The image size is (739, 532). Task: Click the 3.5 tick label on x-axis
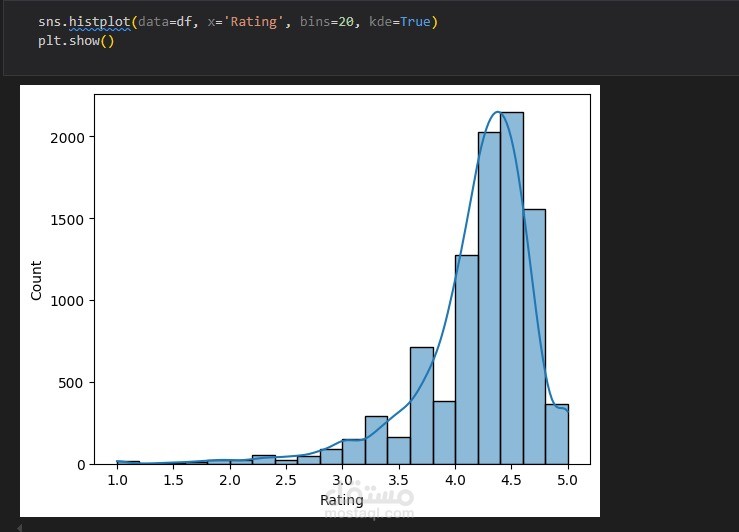(x=398, y=480)
